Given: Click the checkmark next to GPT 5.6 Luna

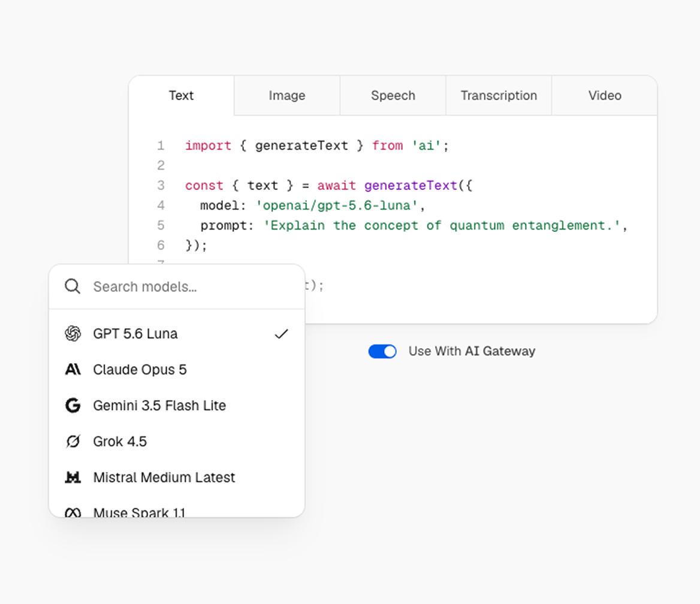Looking at the screenshot, I should click(x=281, y=334).
